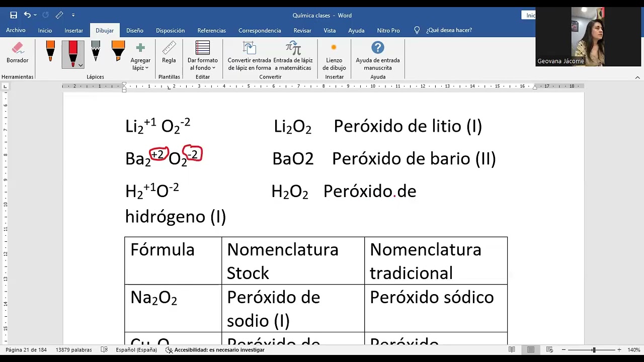Click the proofing errors book icon
This screenshot has width=644, height=362.
click(104, 350)
